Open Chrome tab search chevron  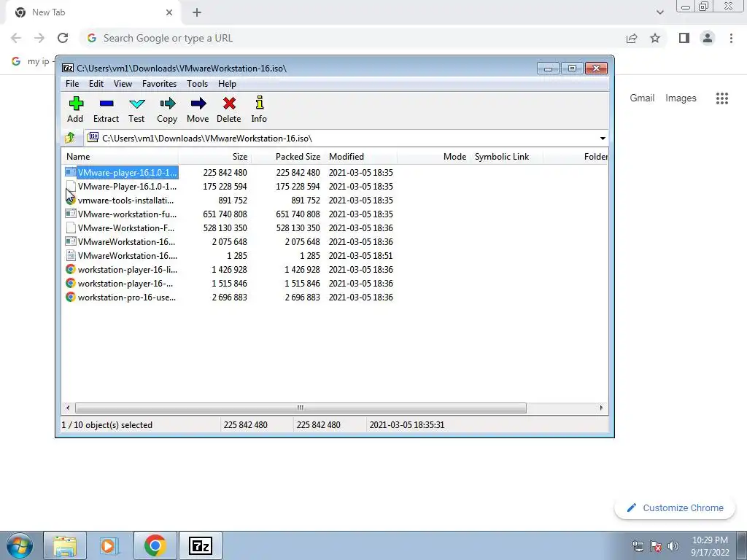(x=659, y=12)
